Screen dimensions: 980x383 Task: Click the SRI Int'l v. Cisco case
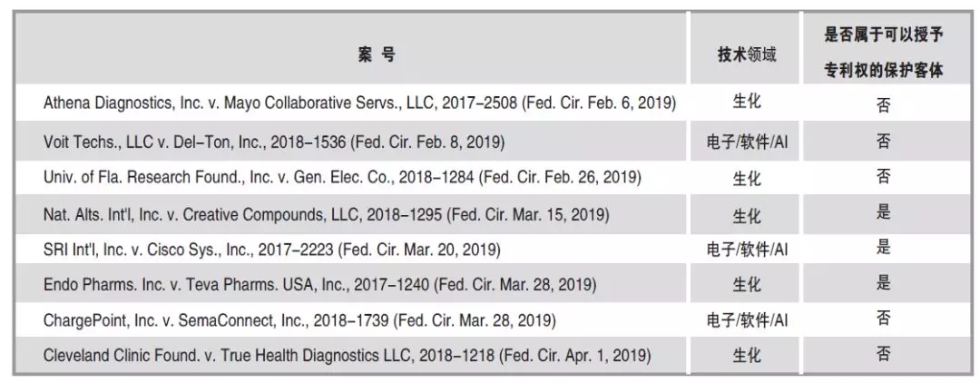[271, 249]
